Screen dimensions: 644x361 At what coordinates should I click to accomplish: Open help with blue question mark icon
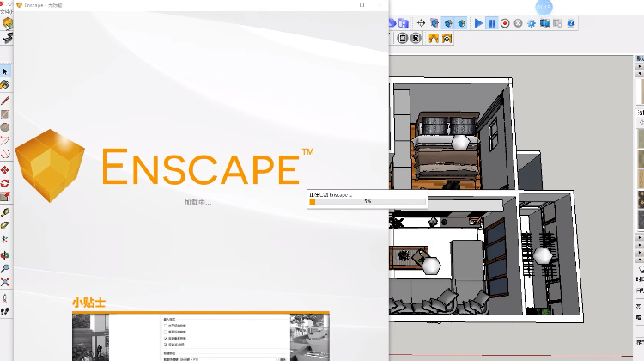point(571,23)
